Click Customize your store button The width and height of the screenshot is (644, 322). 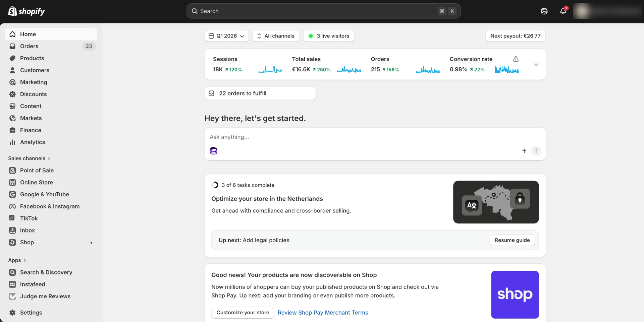(x=243, y=313)
